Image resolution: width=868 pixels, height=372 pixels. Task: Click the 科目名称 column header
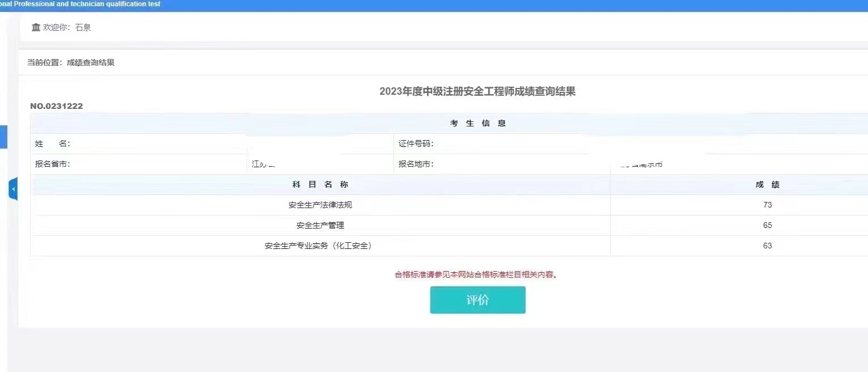(x=320, y=184)
